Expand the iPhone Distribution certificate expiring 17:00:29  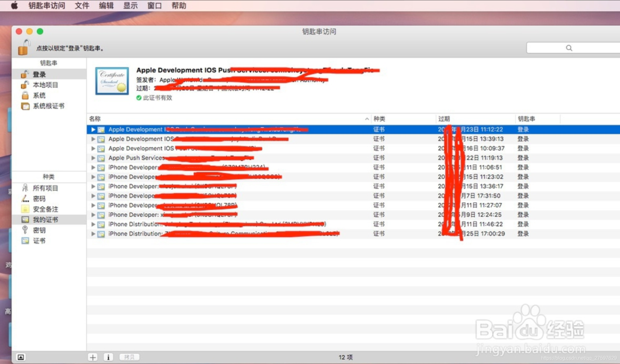[93, 234]
